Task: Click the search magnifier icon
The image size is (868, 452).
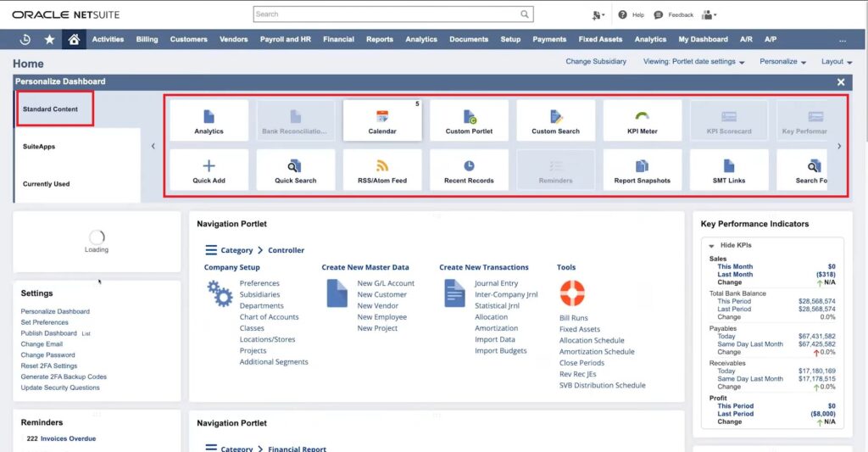Action: 524,14
